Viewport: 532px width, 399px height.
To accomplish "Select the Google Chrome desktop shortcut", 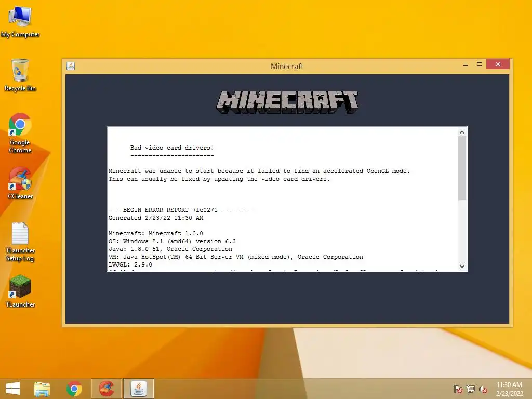I will (20, 133).
